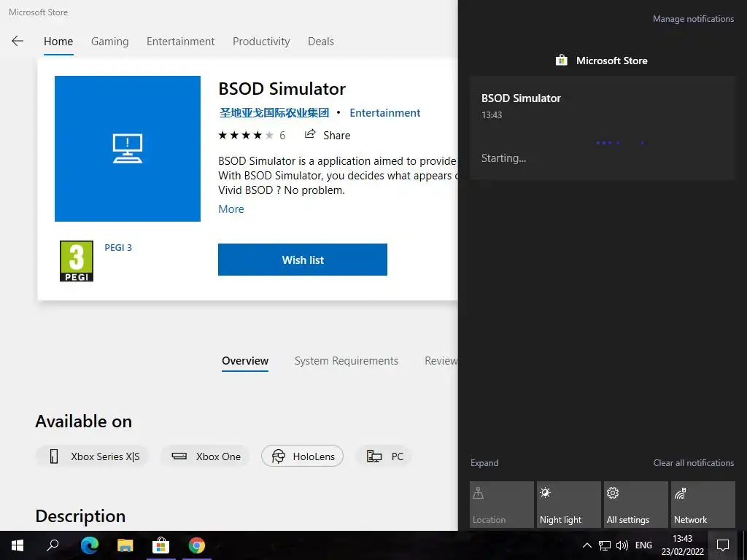
Task: Click the star rating row
Action: (x=246, y=135)
